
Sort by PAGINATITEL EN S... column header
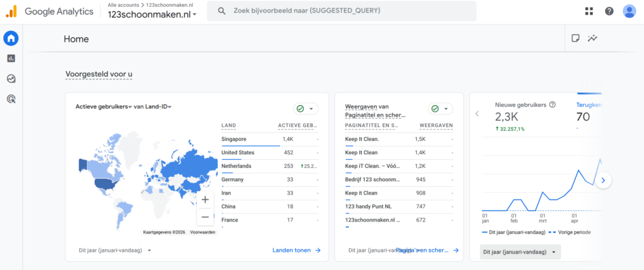pos(372,125)
